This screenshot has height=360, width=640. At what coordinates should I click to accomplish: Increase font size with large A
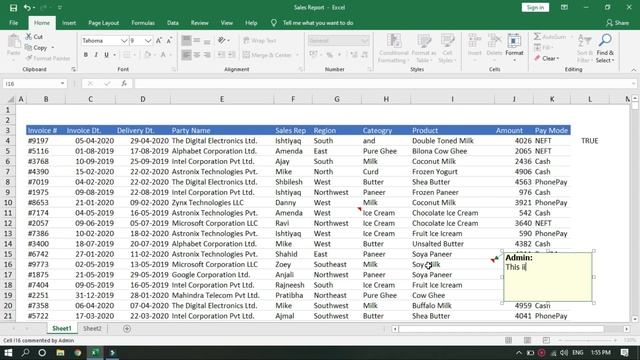[159, 40]
